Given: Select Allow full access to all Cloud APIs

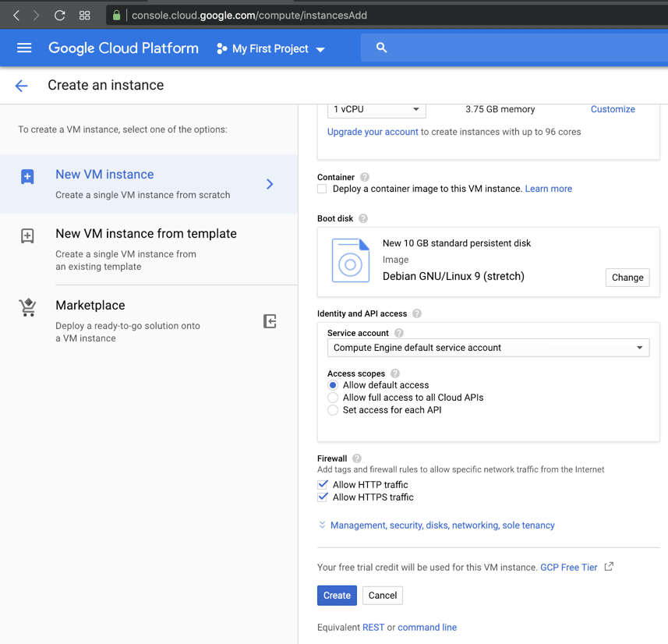Looking at the screenshot, I should [x=333, y=398].
